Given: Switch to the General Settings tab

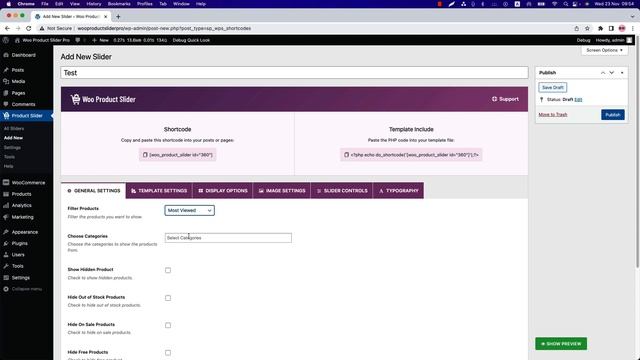Looking at the screenshot, I should pyautogui.click(x=93, y=191).
